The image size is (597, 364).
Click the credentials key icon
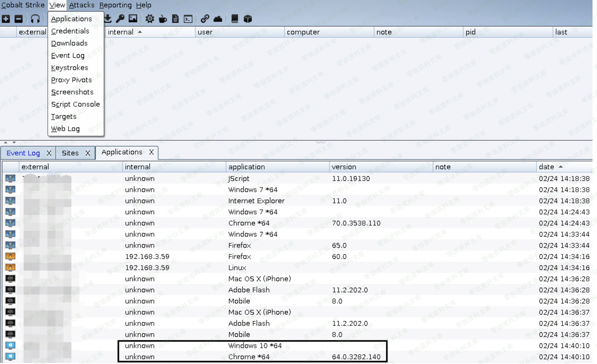point(120,19)
